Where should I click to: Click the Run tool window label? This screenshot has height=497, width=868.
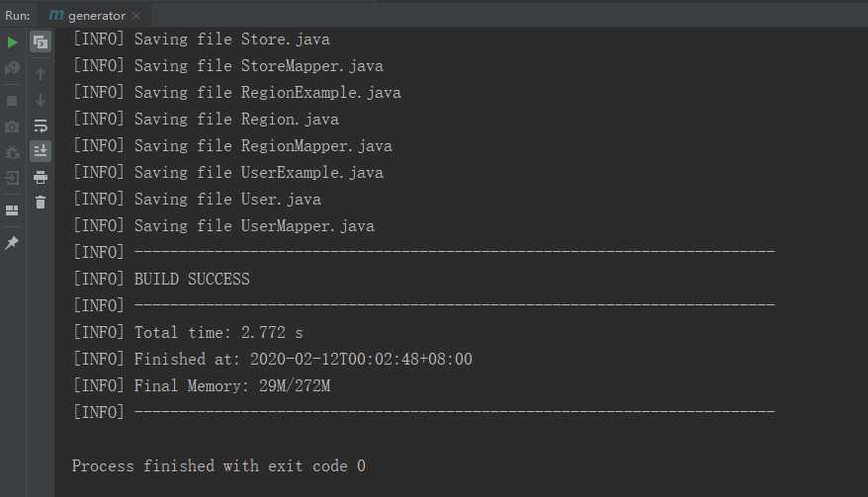tap(18, 16)
